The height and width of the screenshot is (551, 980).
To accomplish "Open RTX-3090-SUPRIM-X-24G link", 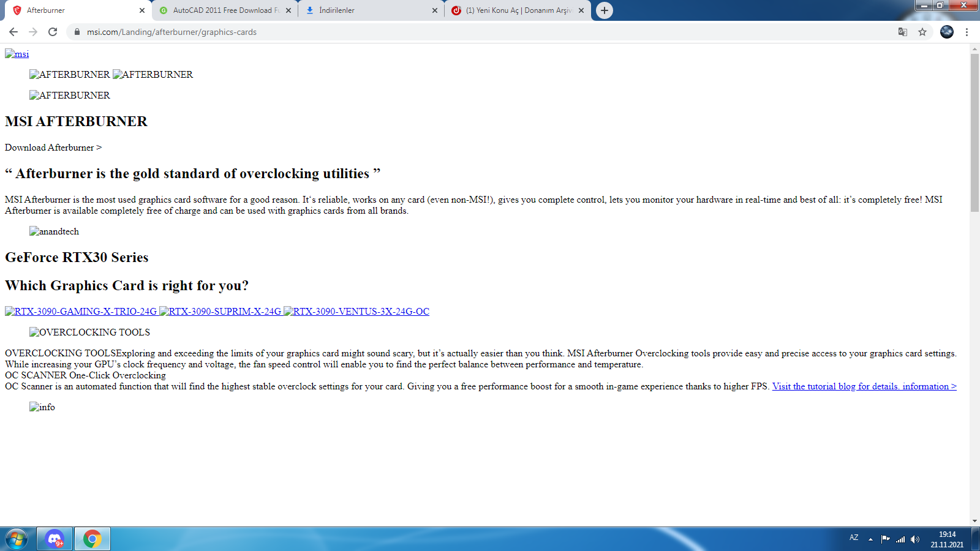I will pos(221,312).
